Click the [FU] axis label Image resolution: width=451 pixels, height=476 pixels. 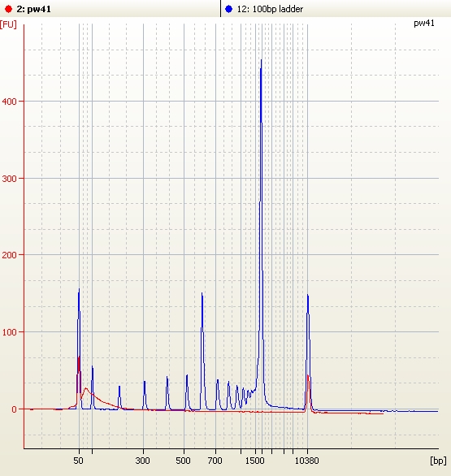pos(8,24)
